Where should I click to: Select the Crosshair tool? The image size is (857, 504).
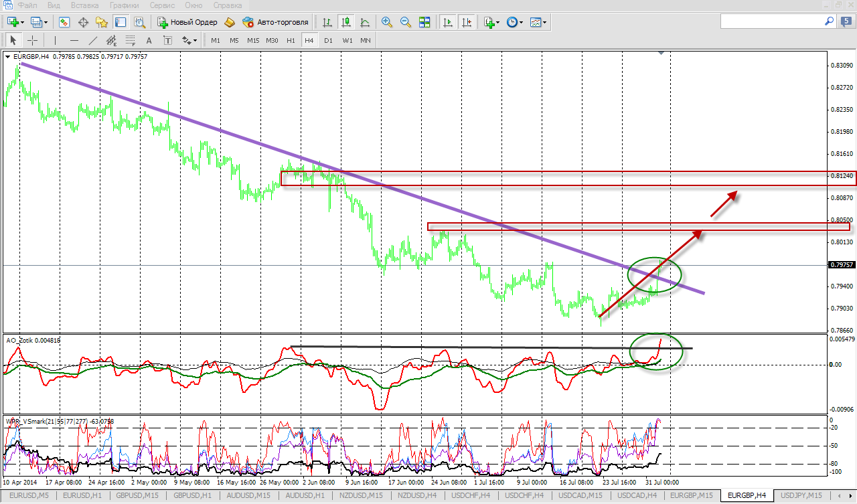click(x=31, y=40)
